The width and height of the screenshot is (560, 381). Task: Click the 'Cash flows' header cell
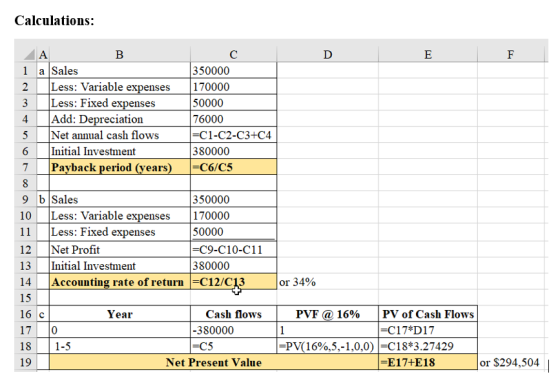[x=234, y=314]
